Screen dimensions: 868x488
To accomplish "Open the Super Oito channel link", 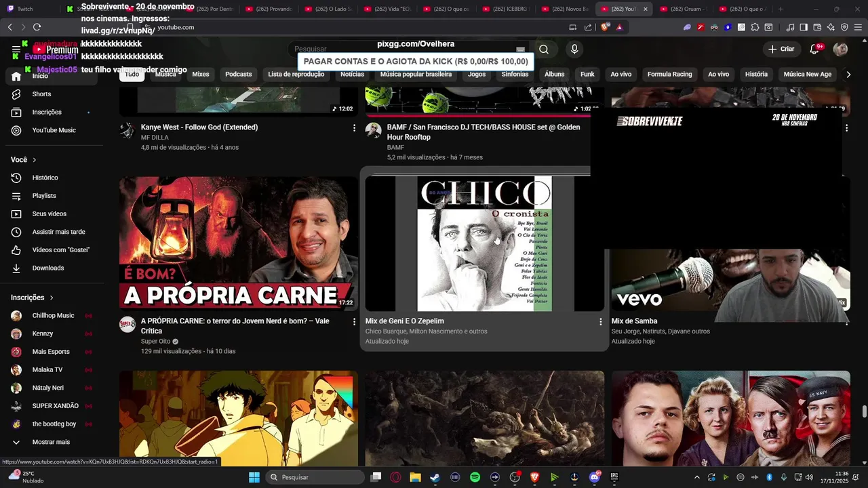I will [155, 342].
